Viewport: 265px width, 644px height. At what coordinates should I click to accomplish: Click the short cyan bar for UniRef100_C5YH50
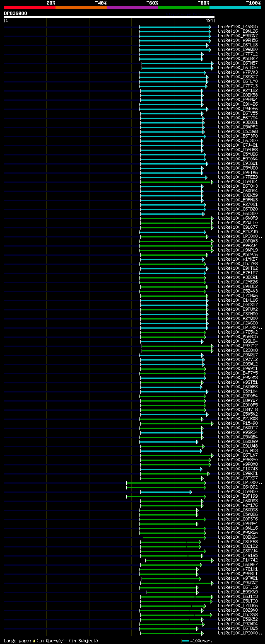pos(166,492)
